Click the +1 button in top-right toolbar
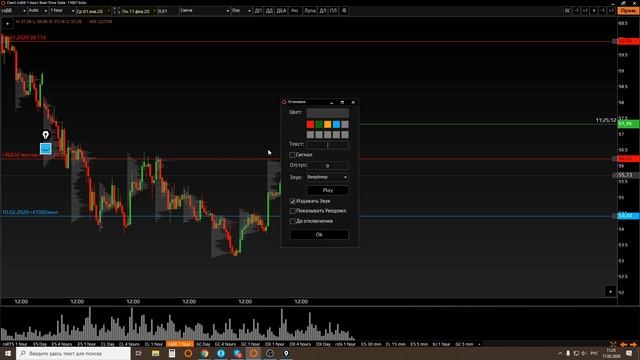 [611, 11]
